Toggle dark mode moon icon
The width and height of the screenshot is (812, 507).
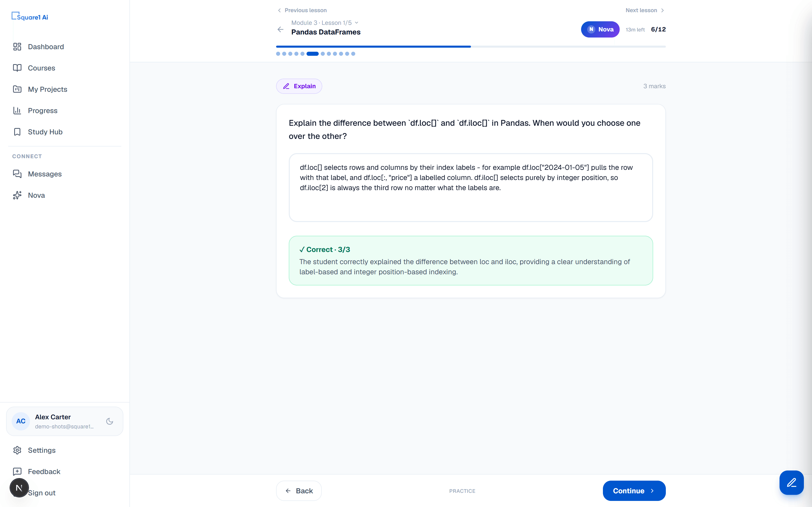[109, 421]
